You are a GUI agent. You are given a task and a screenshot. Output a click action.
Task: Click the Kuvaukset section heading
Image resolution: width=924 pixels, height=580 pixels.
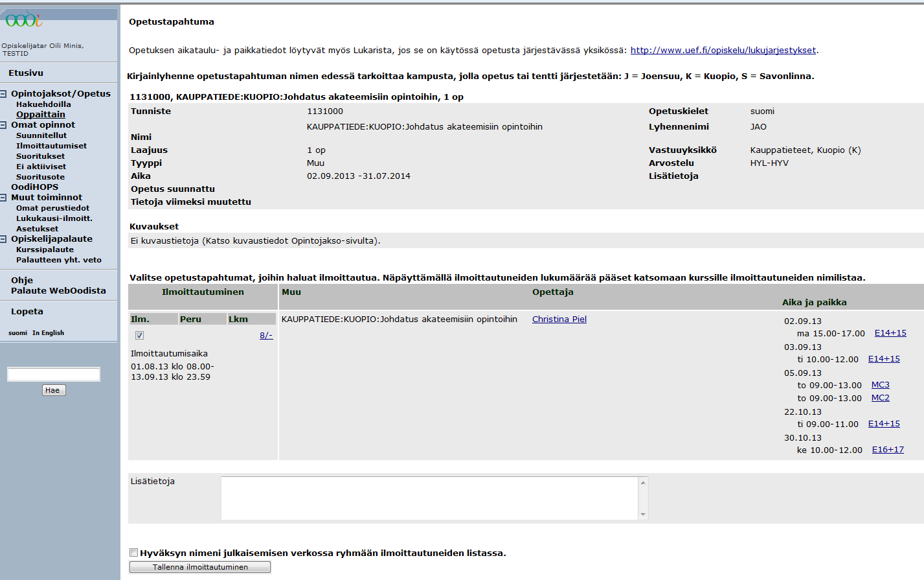click(x=154, y=227)
